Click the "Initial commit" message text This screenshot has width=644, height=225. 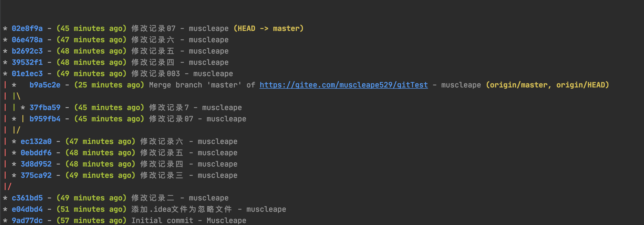point(162,221)
